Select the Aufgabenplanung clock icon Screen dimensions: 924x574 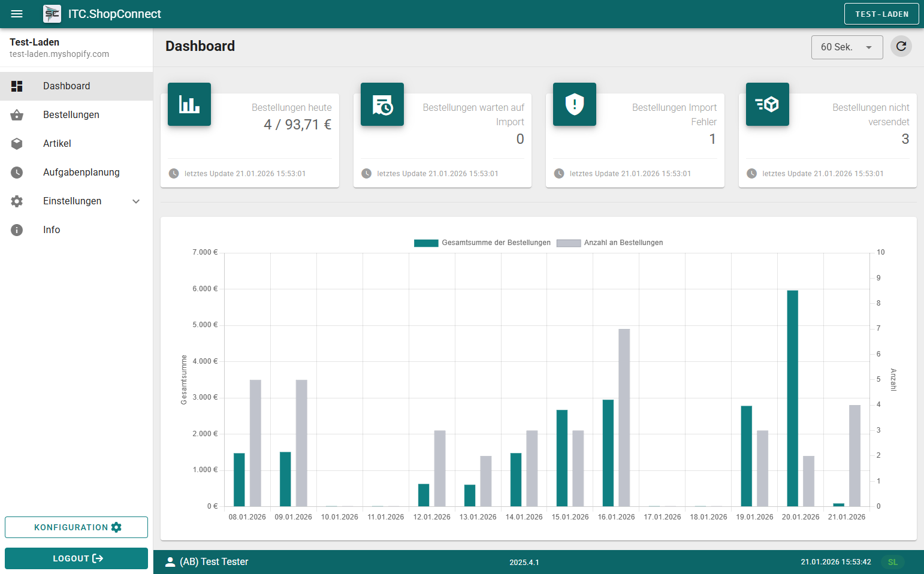(x=17, y=172)
